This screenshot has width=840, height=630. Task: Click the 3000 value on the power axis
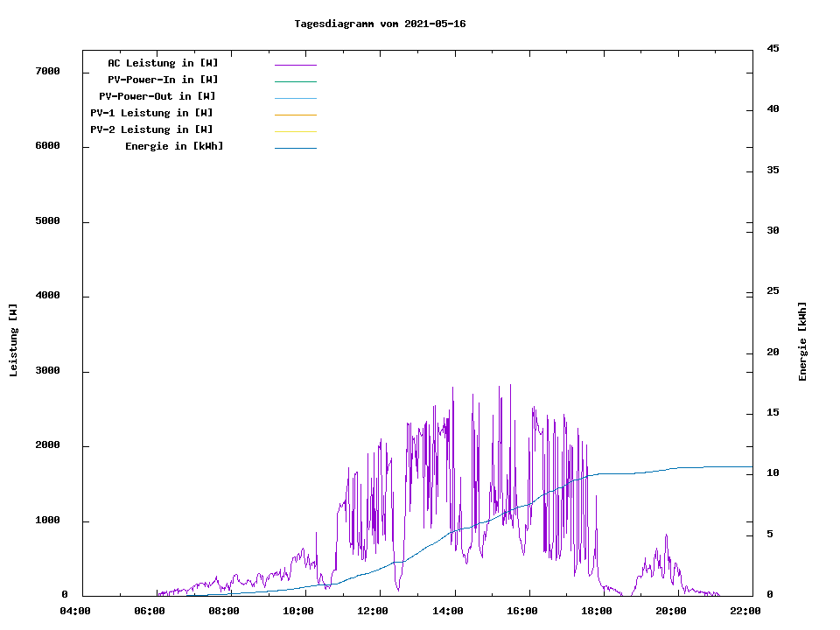[47, 371]
